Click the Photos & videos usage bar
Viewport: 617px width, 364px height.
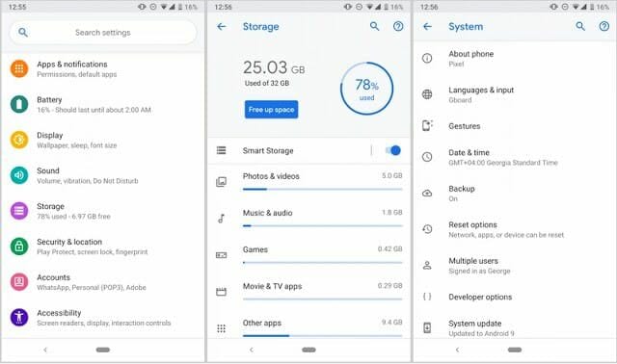[323, 190]
